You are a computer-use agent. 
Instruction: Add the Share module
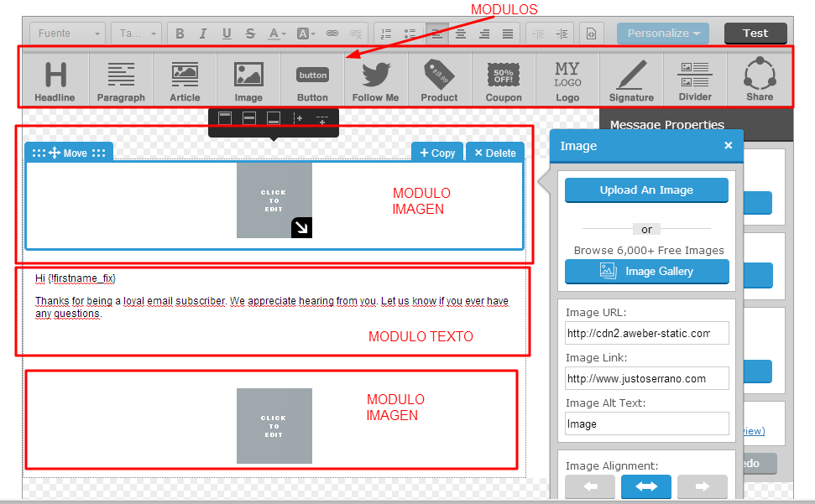click(760, 81)
